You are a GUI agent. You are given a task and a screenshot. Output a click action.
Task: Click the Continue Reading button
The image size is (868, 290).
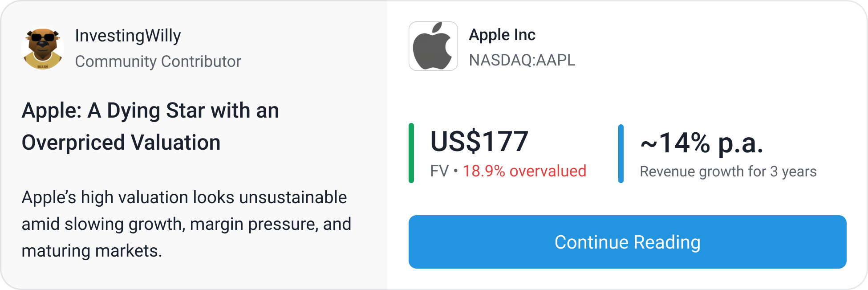(x=628, y=242)
